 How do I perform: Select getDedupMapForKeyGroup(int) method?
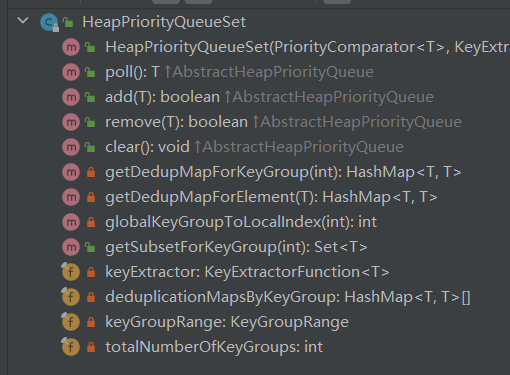[x=283, y=172]
